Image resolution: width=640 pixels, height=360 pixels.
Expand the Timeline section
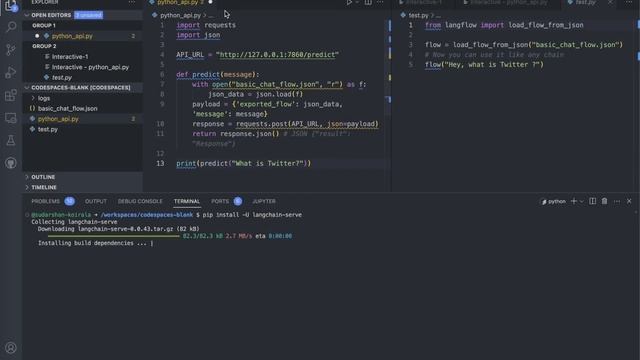[44, 187]
